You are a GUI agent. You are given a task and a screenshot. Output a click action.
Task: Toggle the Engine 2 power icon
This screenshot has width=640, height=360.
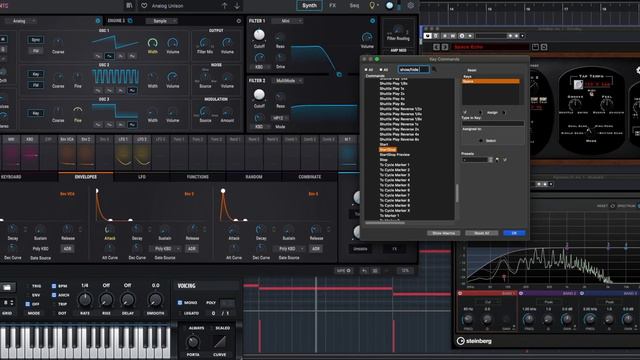point(239,20)
